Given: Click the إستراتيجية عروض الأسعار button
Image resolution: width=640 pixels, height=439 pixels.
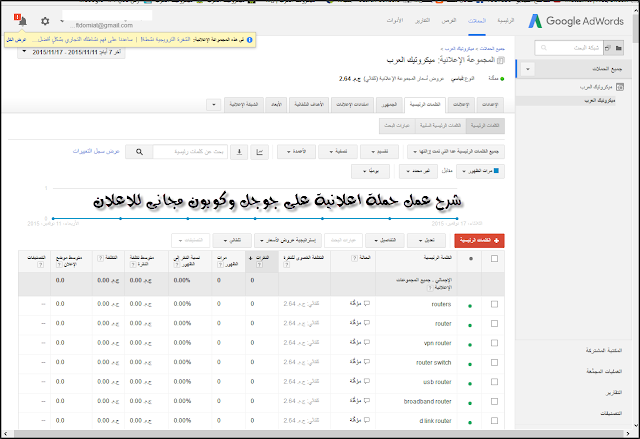Looking at the screenshot, I should pos(288,241).
